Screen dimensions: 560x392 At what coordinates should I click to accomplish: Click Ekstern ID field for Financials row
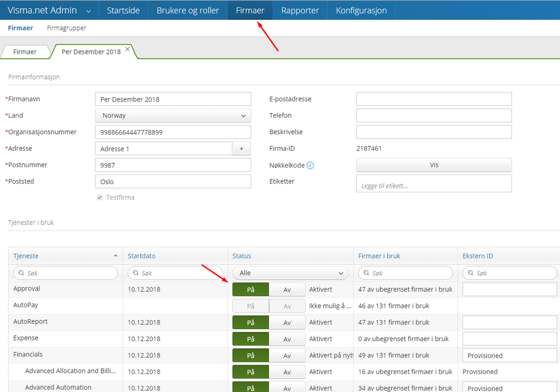[x=510, y=355]
